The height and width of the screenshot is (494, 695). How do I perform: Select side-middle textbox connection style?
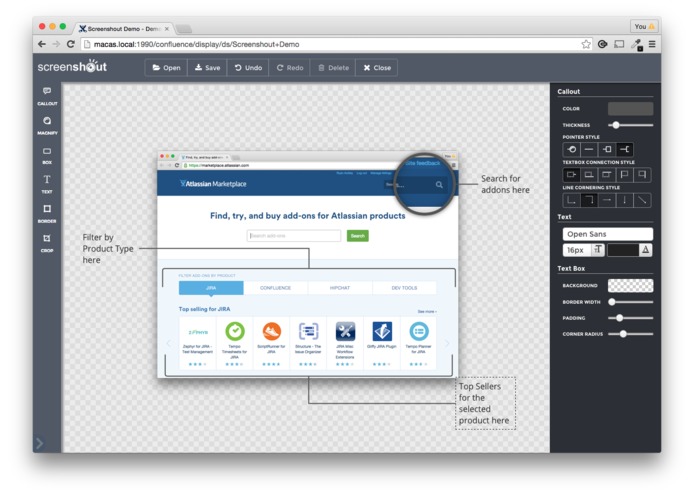[571, 175]
